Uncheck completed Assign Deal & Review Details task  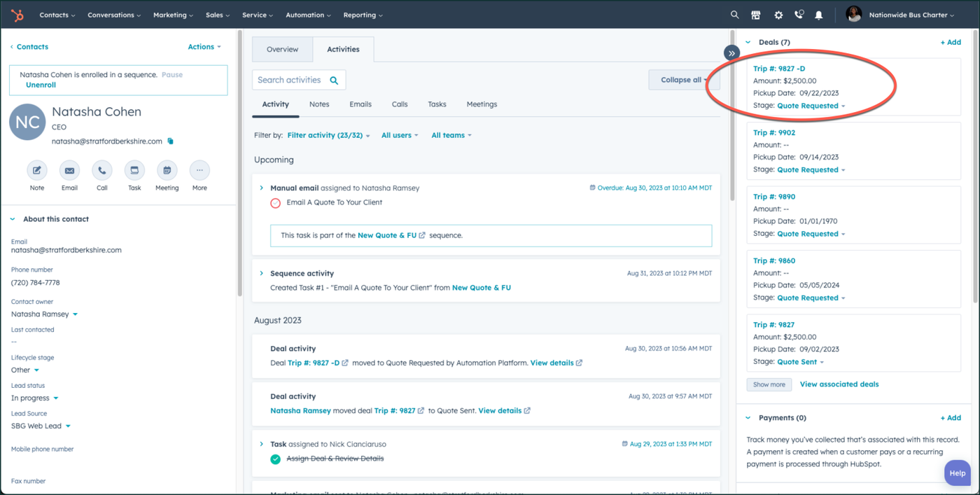tap(276, 459)
